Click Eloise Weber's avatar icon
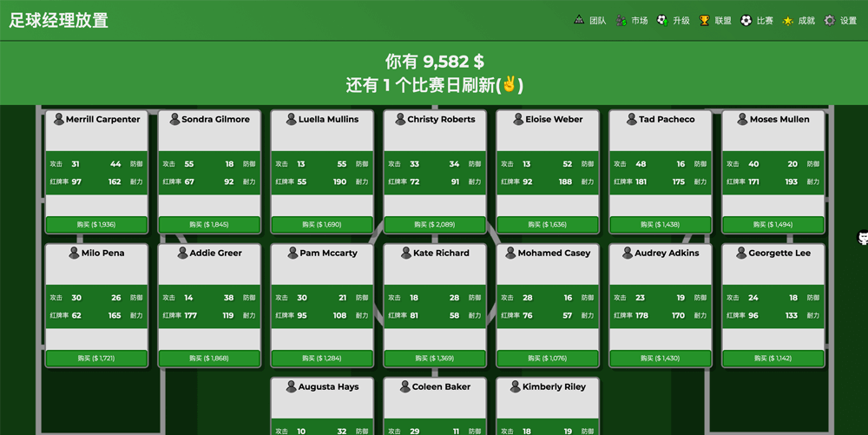 coord(518,119)
